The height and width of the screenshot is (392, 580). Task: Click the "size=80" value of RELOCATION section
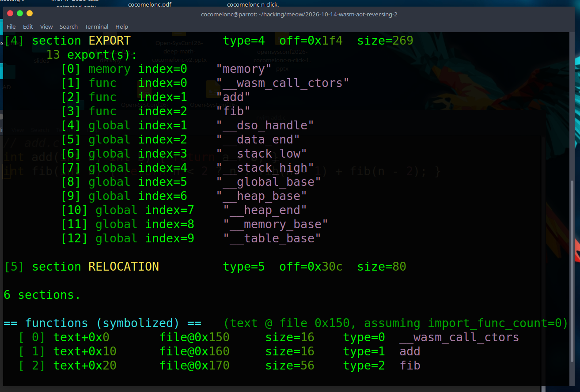click(382, 267)
